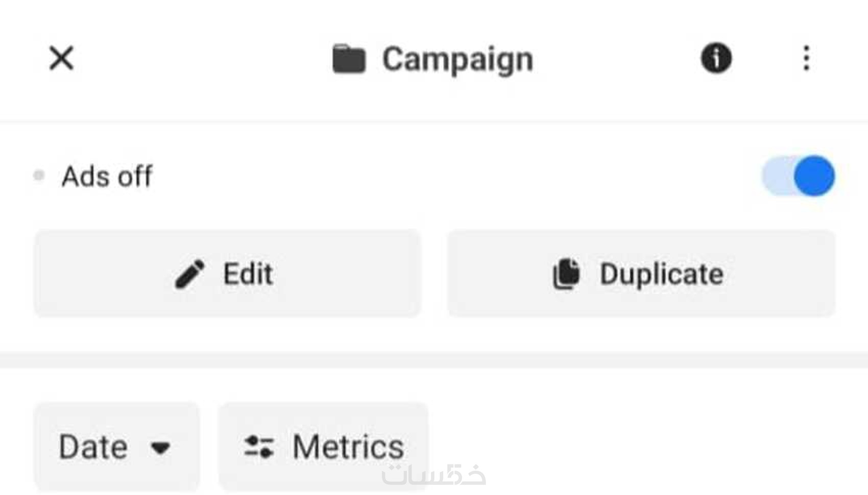Viewport: 868px width, 495px height.
Task: Click the Arabic watermark logo at bottom
Action: tap(433, 475)
